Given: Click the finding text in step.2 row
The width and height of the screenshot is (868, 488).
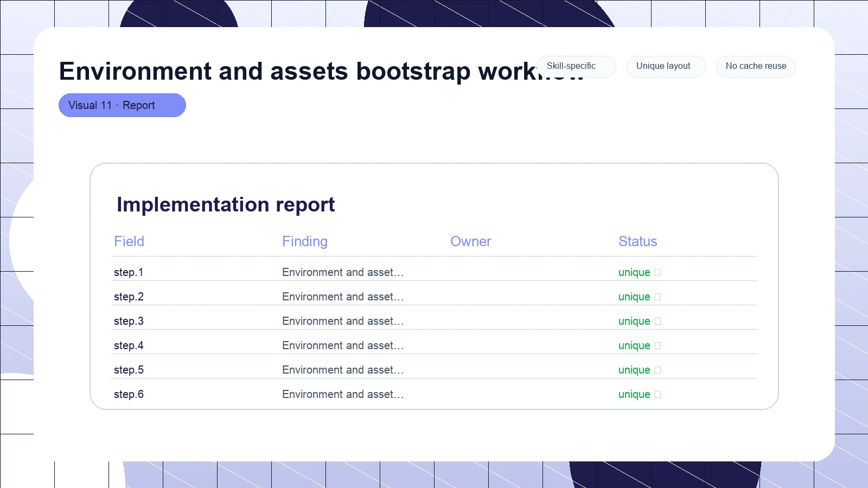Looking at the screenshot, I should [343, 297].
